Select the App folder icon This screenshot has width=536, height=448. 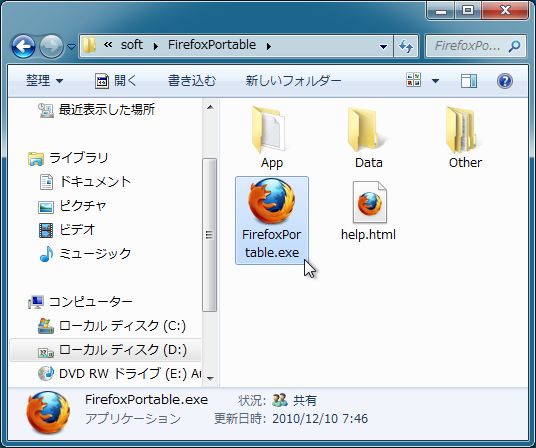[x=269, y=129]
